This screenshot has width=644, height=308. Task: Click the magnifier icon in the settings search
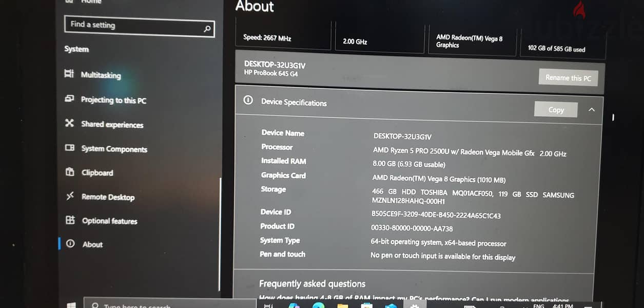point(207,29)
